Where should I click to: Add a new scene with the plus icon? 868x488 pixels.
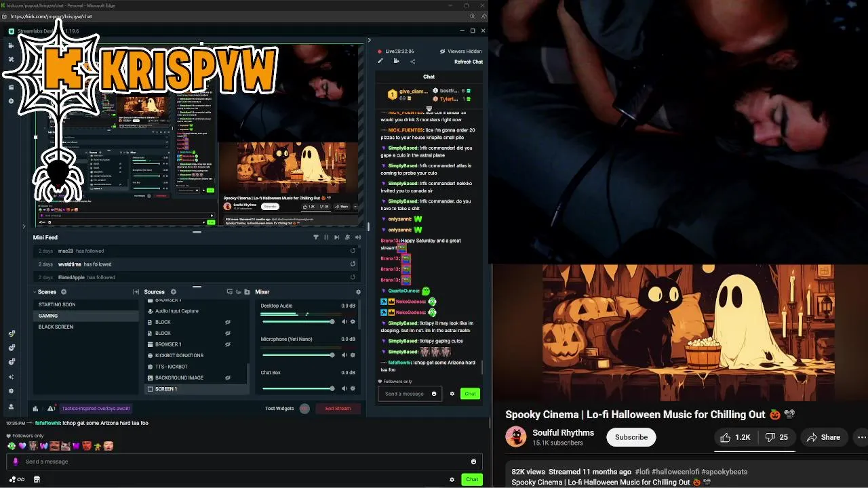coord(64,292)
